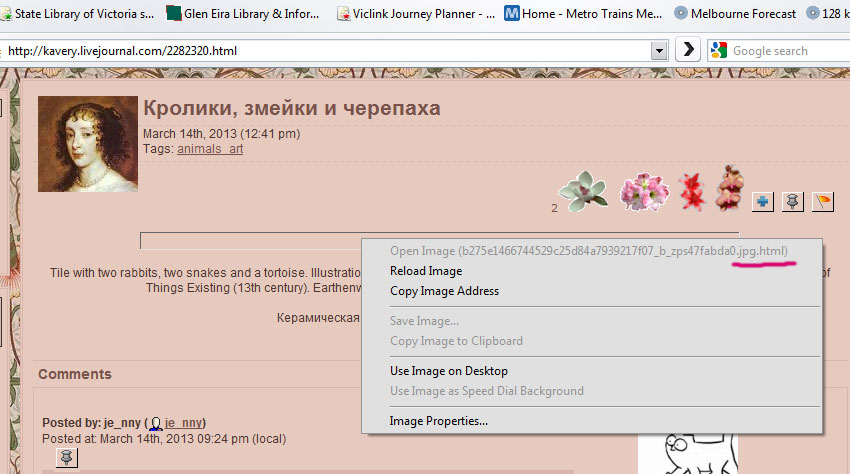Click the pink blossom cluster icon
The image size is (850, 474).
click(x=644, y=191)
